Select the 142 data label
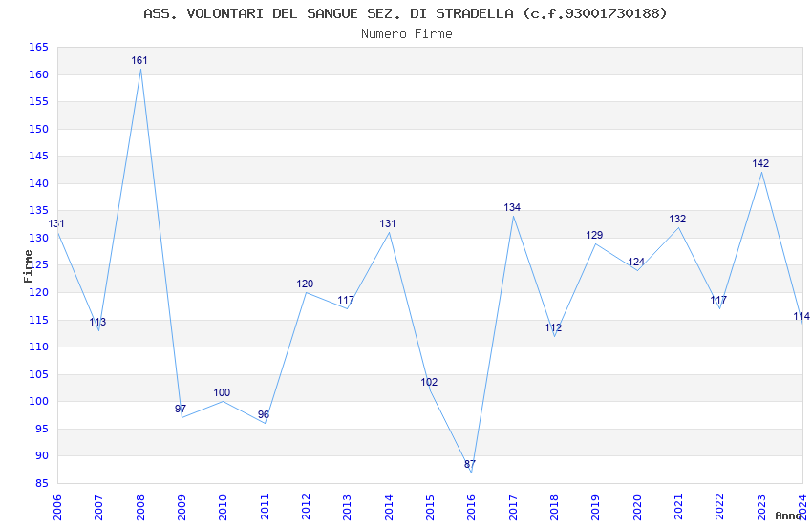Viewport: 812px width, 525px height. click(760, 164)
